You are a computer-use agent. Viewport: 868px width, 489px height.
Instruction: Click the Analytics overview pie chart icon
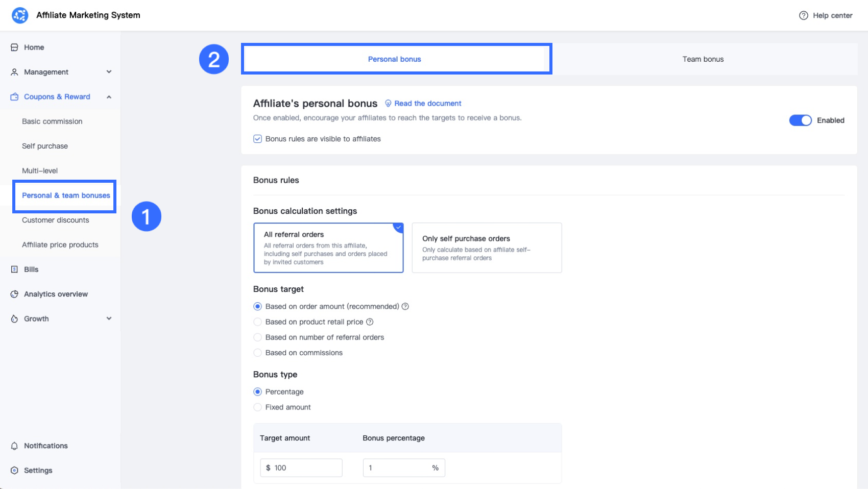coord(14,294)
